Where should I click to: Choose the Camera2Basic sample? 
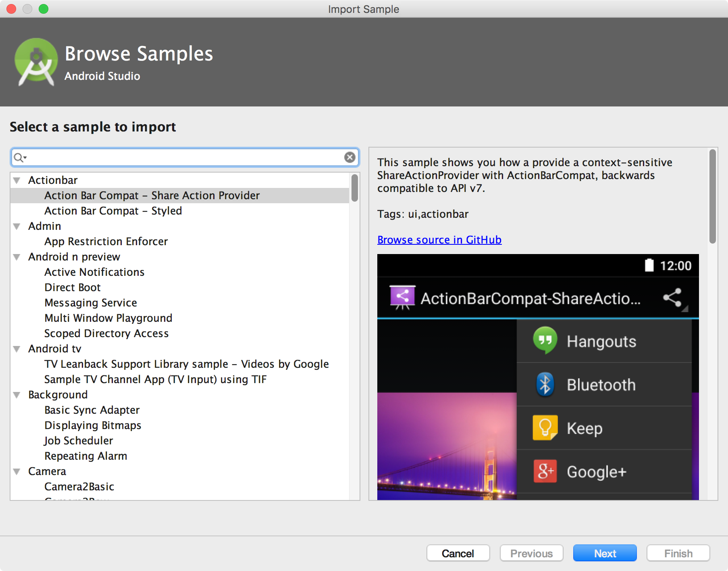[x=79, y=487]
